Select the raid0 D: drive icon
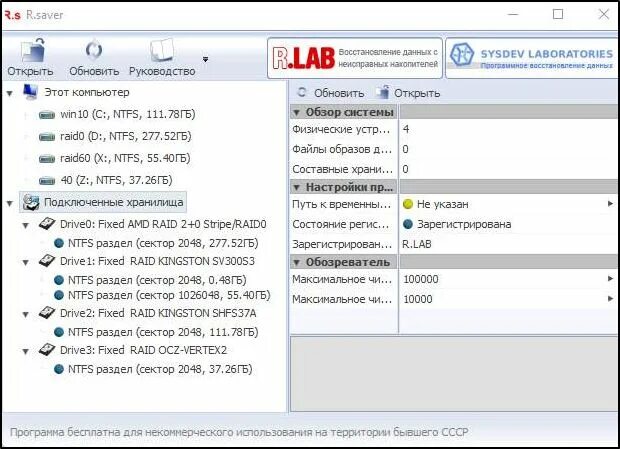This screenshot has width=620, height=449. point(47,137)
